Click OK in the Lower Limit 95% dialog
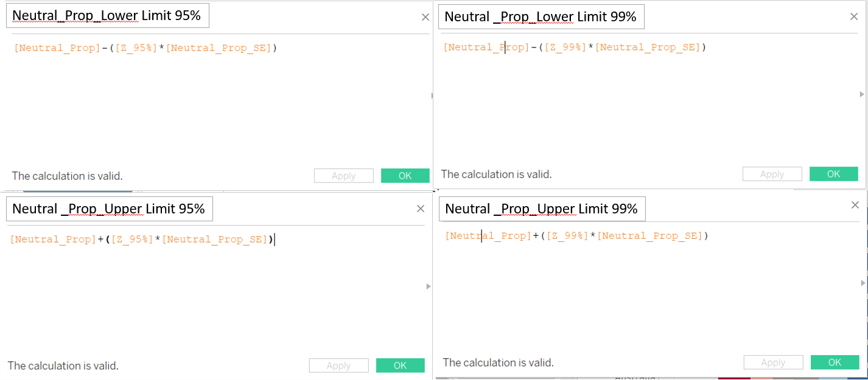This screenshot has width=868, height=380. point(405,176)
